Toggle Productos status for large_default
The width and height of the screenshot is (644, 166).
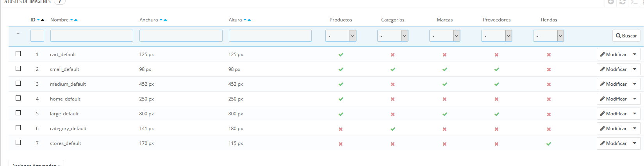tap(341, 114)
